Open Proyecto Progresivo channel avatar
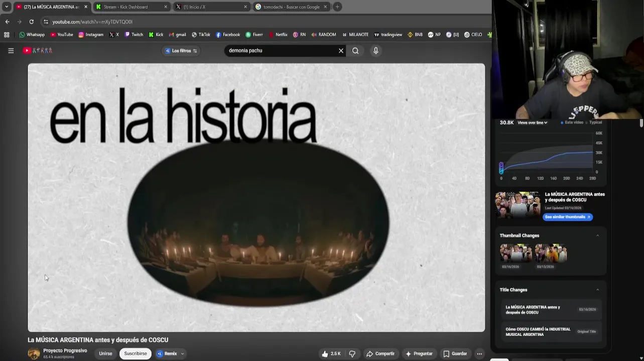Viewport: 644px width, 361px height. click(x=34, y=353)
